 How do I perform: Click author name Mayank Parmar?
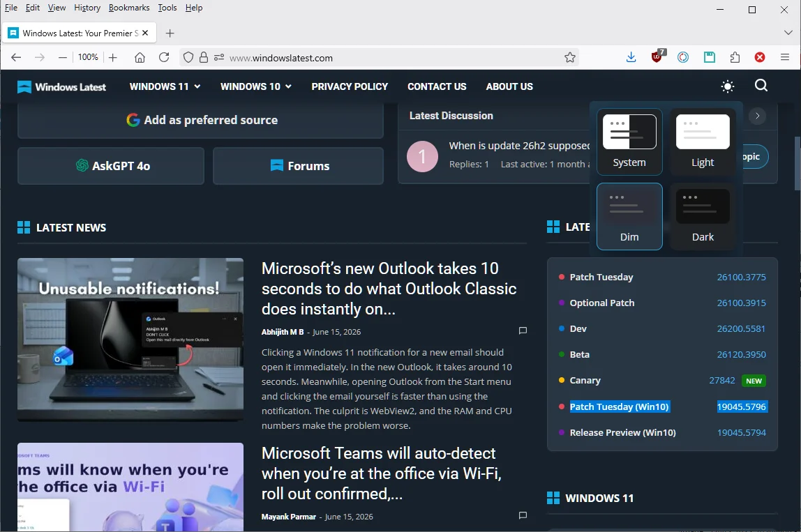289,517
